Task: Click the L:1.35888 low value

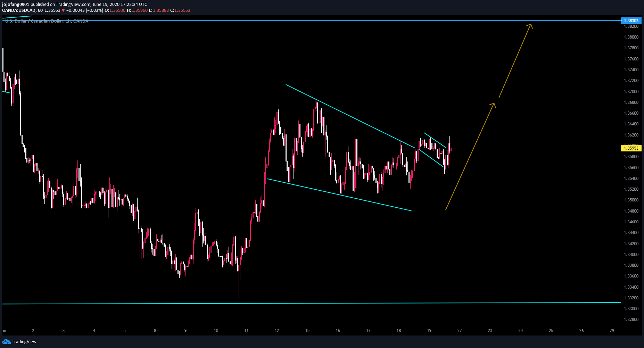Action: point(159,10)
